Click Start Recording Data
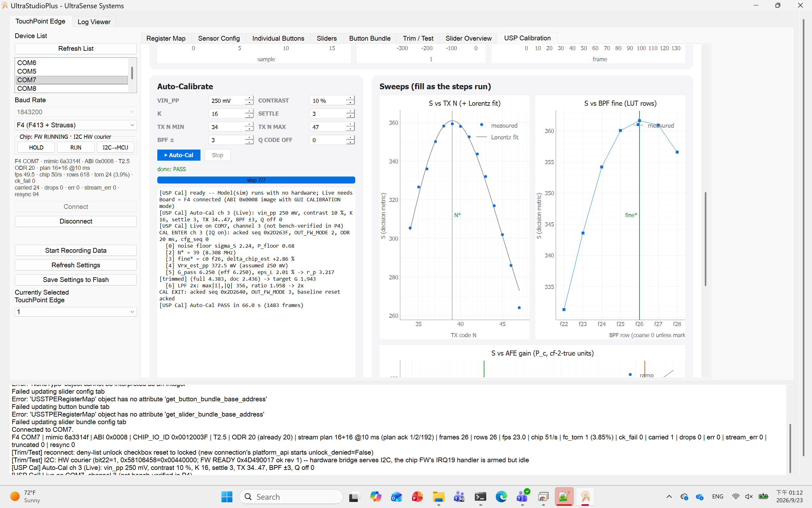 click(76, 251)
